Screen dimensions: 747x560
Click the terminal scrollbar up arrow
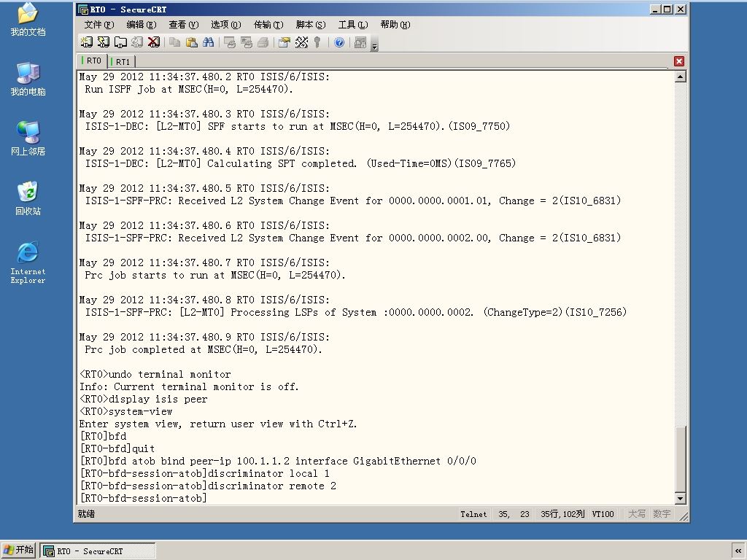coord(681,77)
